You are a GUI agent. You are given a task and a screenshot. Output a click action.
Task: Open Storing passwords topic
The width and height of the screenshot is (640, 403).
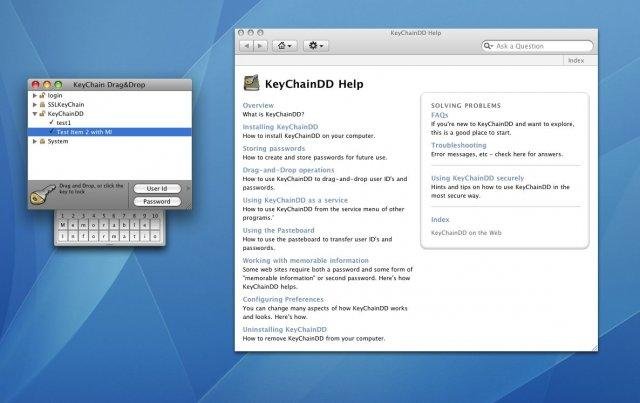click(x=274, y=149)
